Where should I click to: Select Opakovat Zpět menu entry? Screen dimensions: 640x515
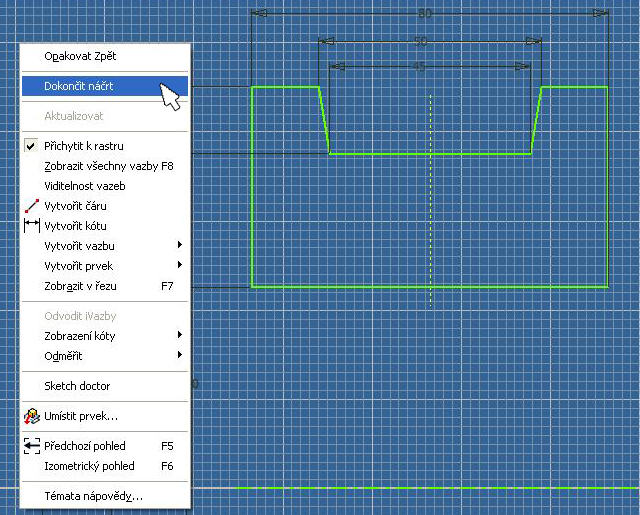point(105,56)
